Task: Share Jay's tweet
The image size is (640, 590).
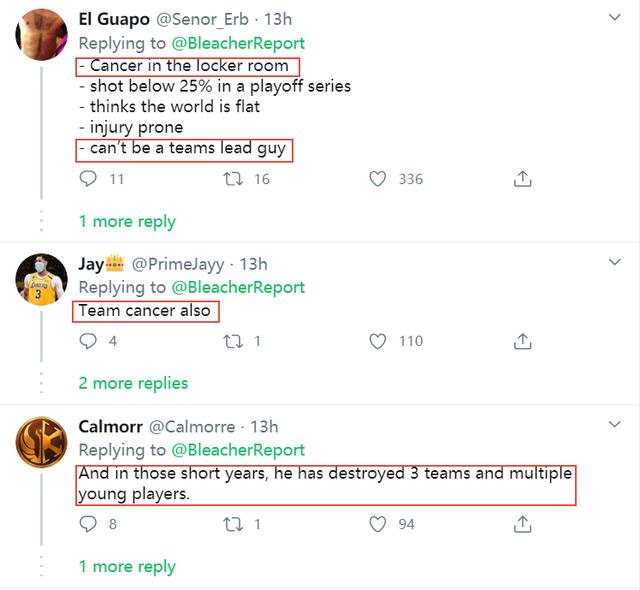Action: (522, 341)
